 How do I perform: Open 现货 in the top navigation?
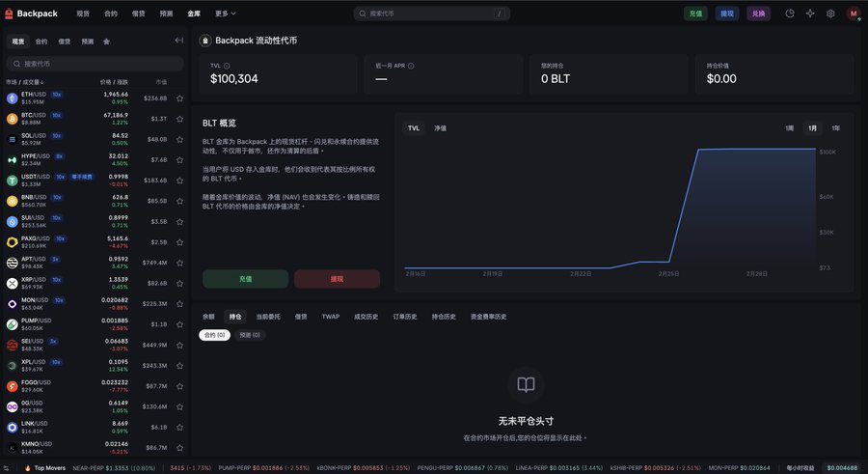pyautogui.click(x=83, y=14)
